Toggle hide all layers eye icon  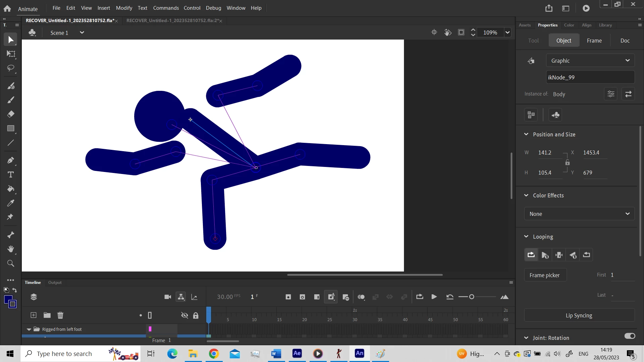point(184,315)
